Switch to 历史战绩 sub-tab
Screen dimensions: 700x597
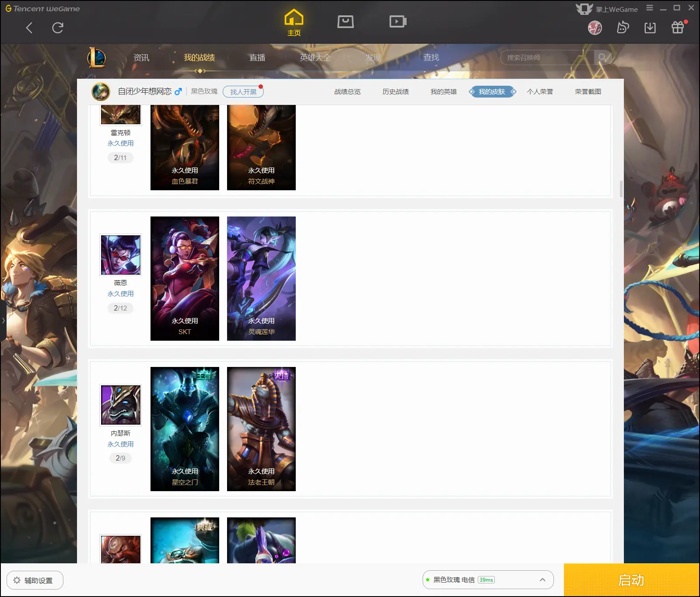[395, 92]
